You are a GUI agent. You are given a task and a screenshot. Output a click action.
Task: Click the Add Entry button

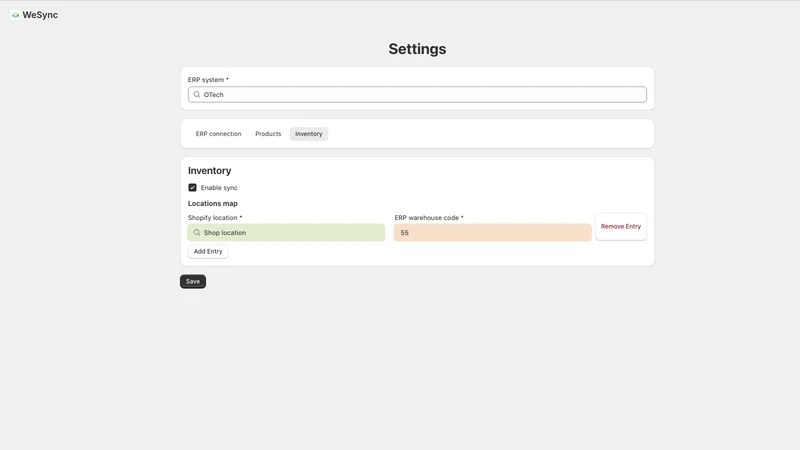click(208, 252)
